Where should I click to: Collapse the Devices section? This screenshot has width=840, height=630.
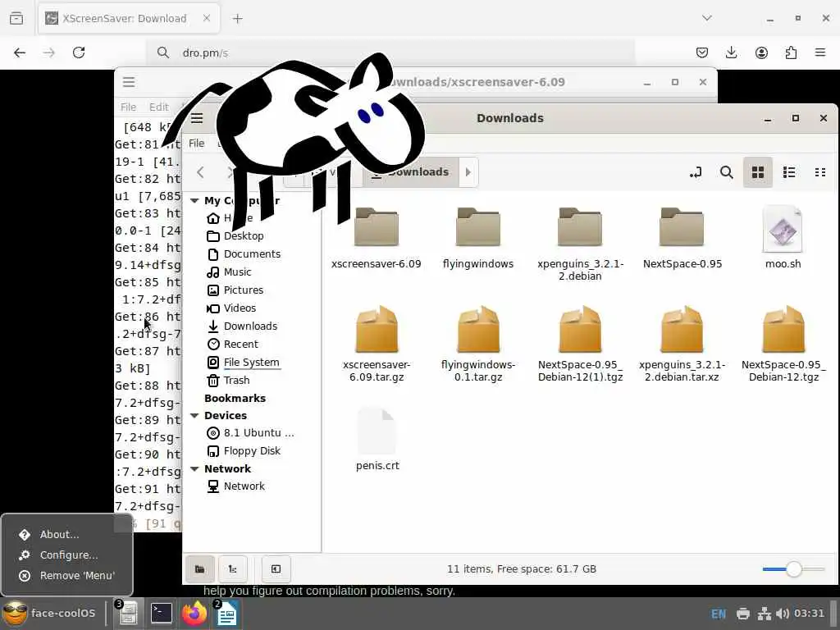coord(194,416)
